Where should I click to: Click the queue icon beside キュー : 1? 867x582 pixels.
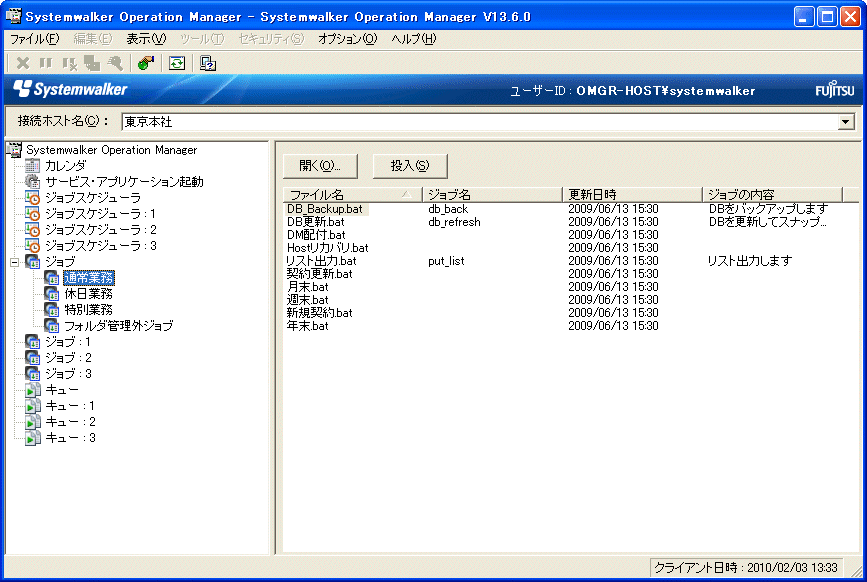pyautogui.click(x=33, y=406)
